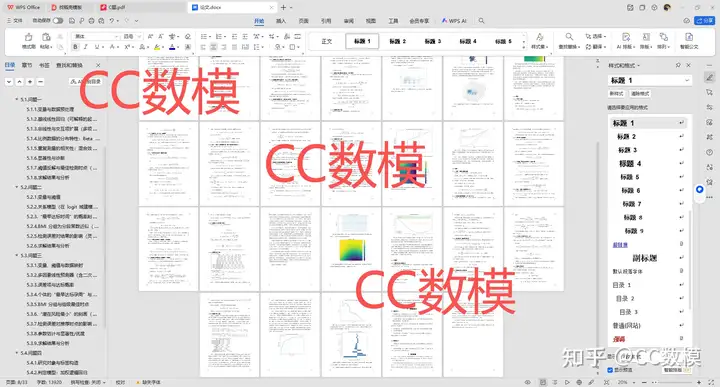Click the blue font color swatch
Viewport: 720px width, 387px height.
(172, 47)
